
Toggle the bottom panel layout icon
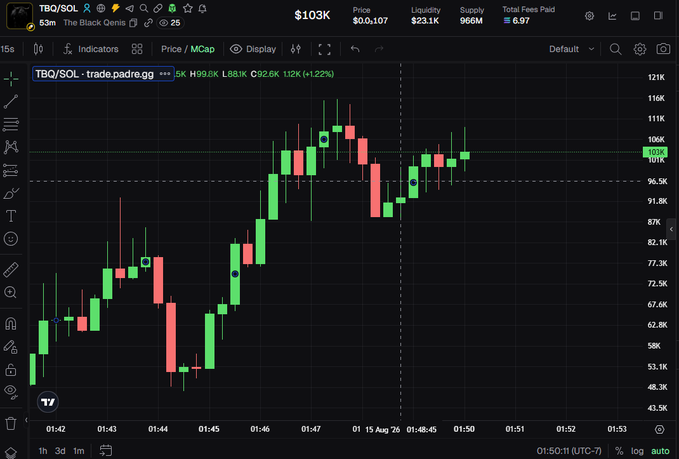[x=635, y=16]
